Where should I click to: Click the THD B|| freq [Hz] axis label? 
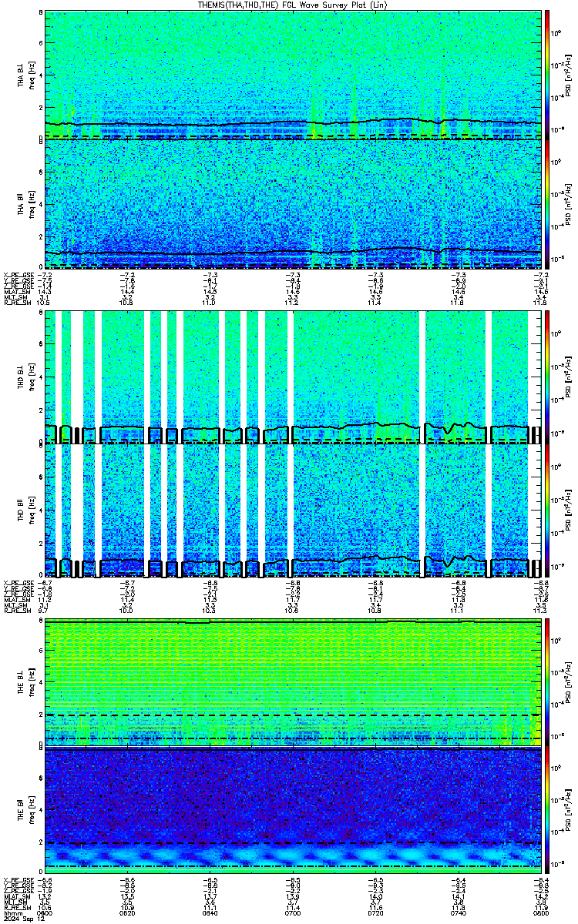click(32, 509)
